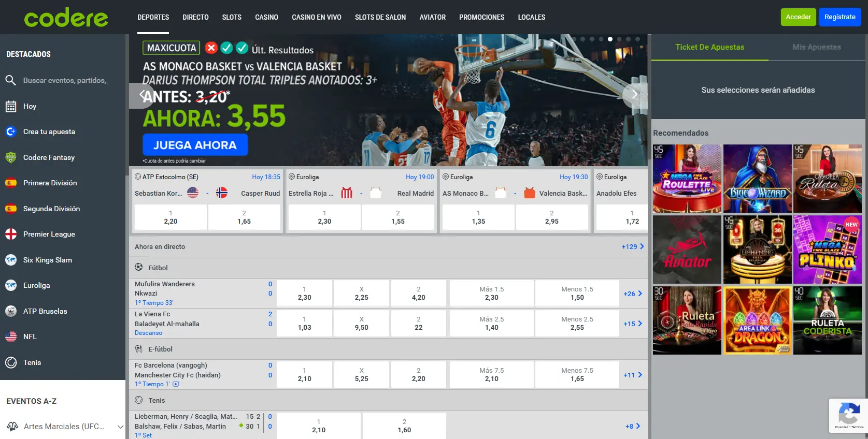The height and width of the screenshot is (439, 868).
Task: Show +26 more markets for Mufulira Wanderers
Action: pos(633,294)
